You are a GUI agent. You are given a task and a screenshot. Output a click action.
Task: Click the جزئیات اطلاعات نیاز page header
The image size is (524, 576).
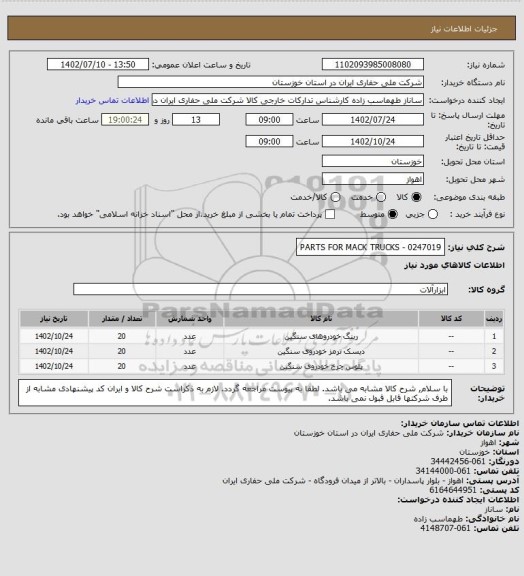(464, 29)
